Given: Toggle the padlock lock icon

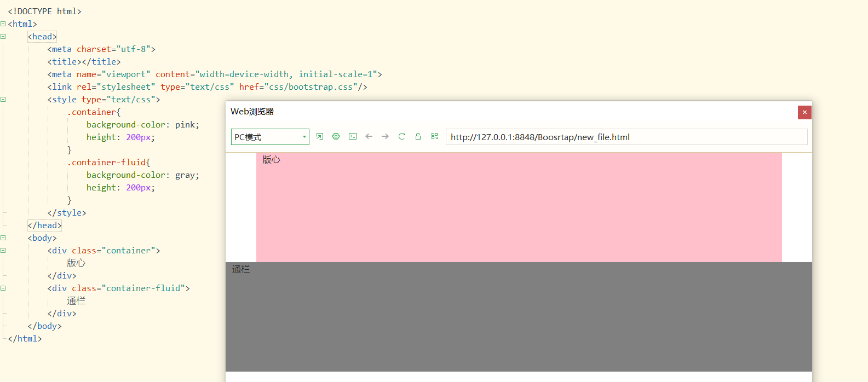Looking at the screenshot, I should (418, 136).
